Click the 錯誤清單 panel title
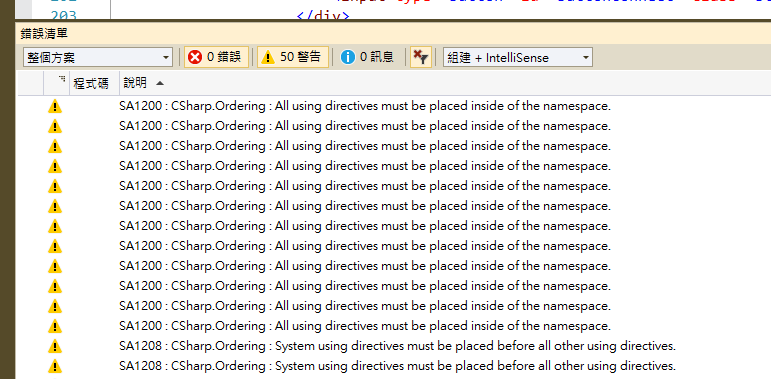The height and width of the screenshot is (379, 771). (44, 33)
